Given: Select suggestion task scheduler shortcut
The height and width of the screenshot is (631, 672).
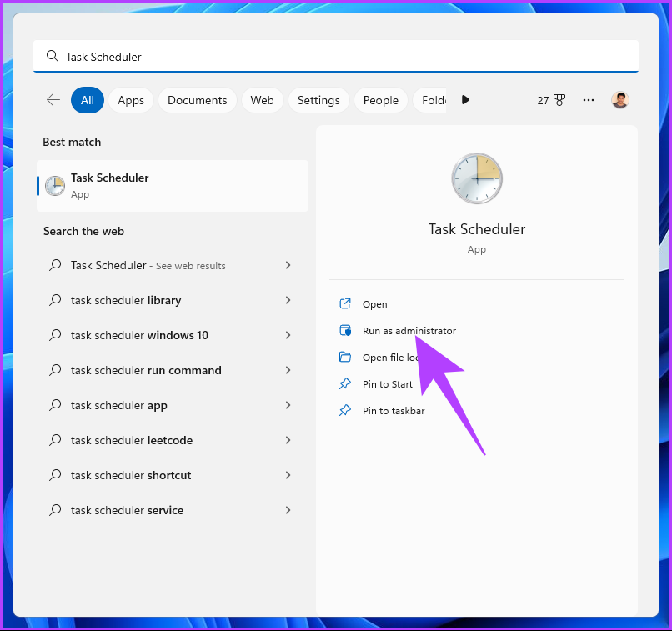Looking at the screenshot, I should click(x=131, y=475).
